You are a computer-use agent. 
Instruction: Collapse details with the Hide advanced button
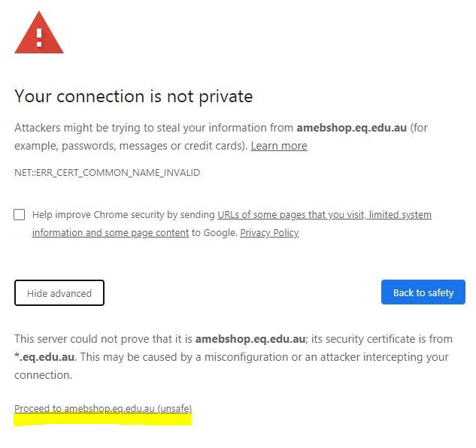[59, 293]
